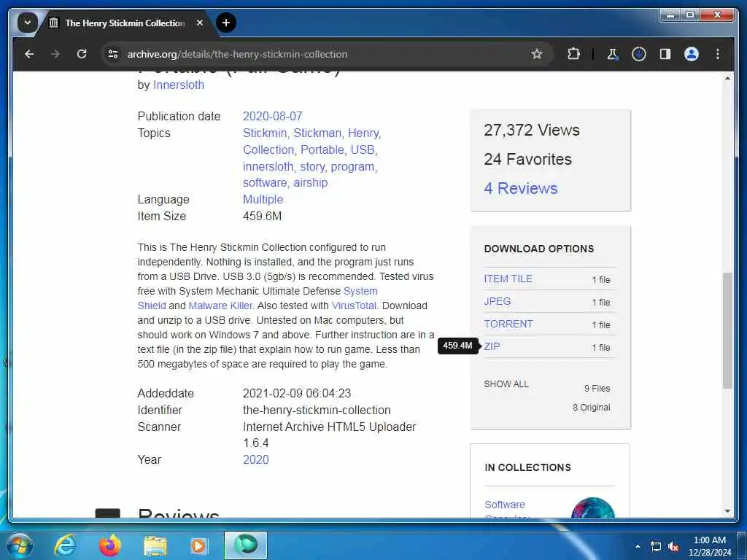747x560 pixels.
Task: Click the page vertical scrollbar thumb
Action: click(727, 330)
